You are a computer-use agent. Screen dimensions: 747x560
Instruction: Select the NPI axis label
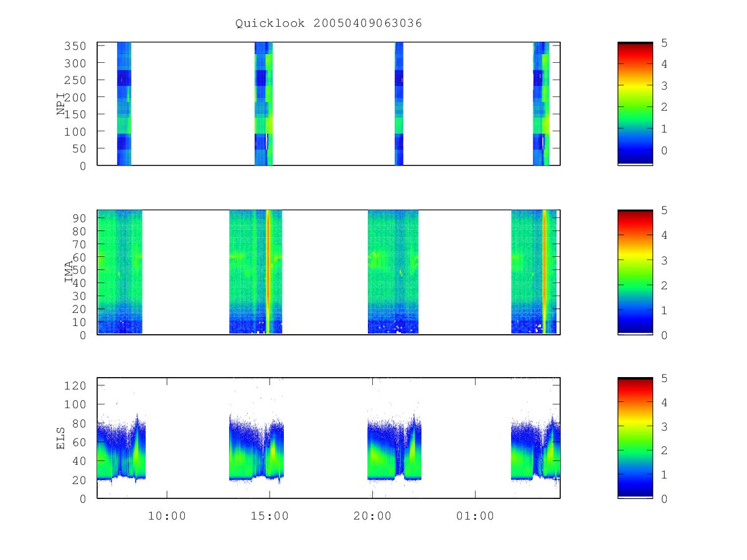tap(62, 104)
